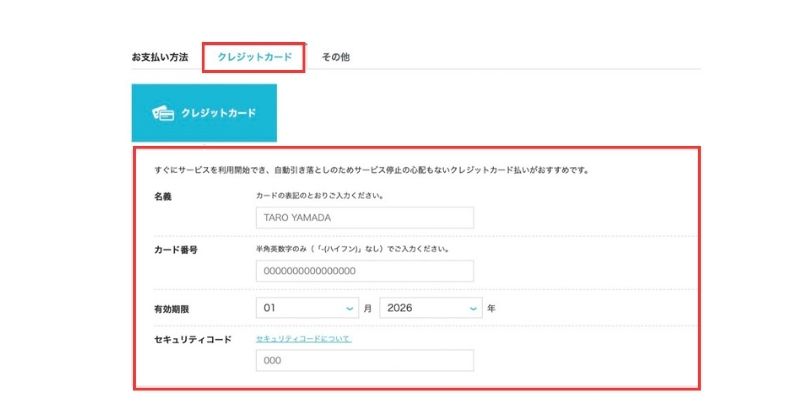Screen dimensions: 800x420
Task: Focus the security code 000 field
Action: coord(365,360)
